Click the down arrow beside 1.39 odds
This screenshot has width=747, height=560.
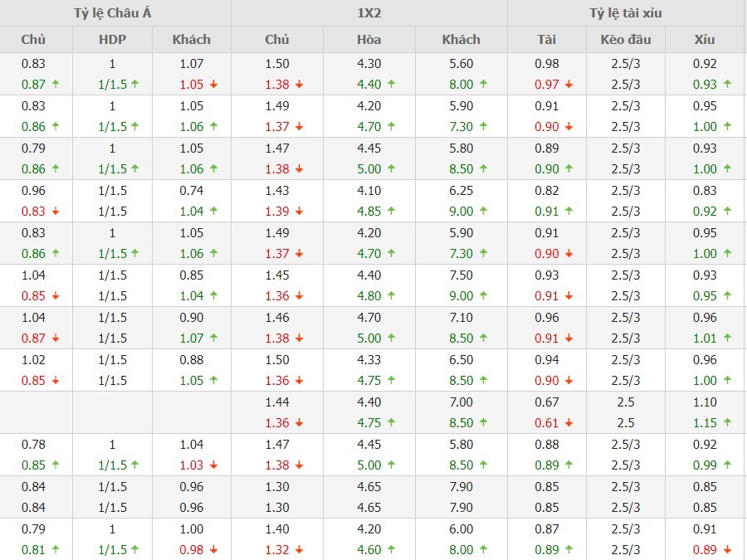click(x=299, y=212)
